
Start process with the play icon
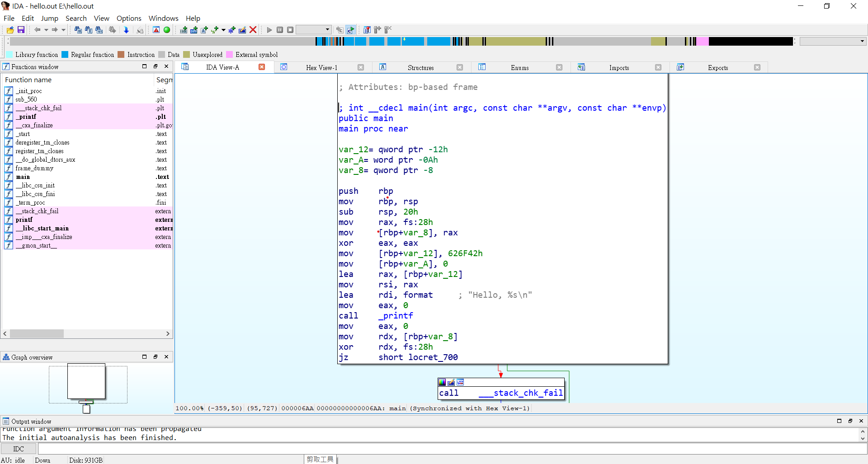tap(269, 30)
